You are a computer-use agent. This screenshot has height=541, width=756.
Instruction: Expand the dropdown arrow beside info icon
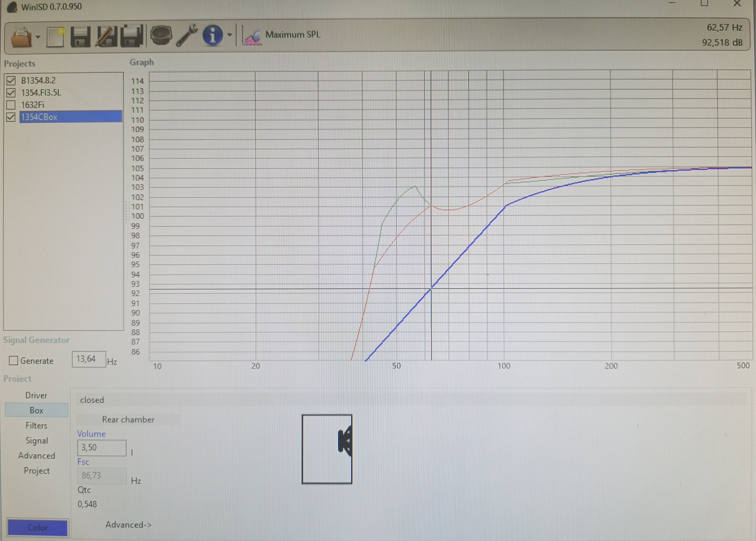coord(230,35)
